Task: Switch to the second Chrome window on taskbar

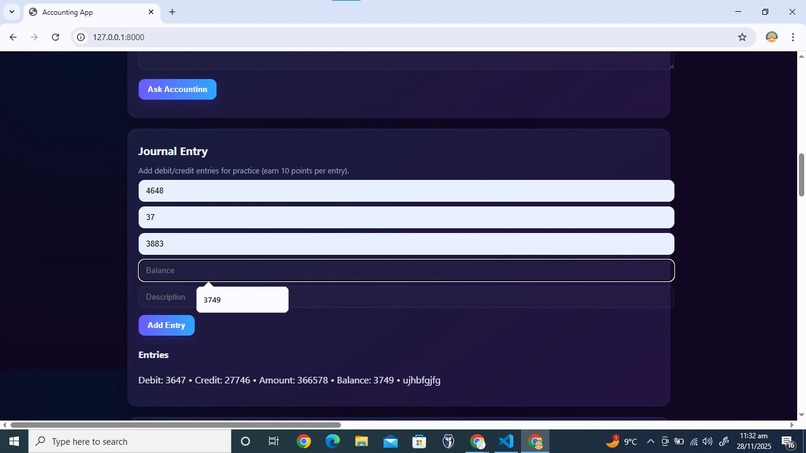Action: pyautogui.click(x=477, y=441)
